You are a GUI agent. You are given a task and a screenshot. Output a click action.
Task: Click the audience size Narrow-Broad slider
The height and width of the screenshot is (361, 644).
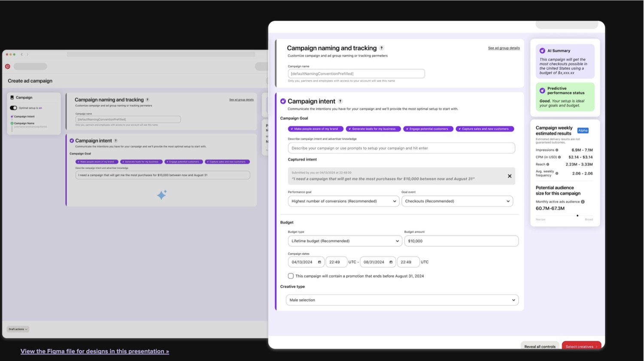564,215
